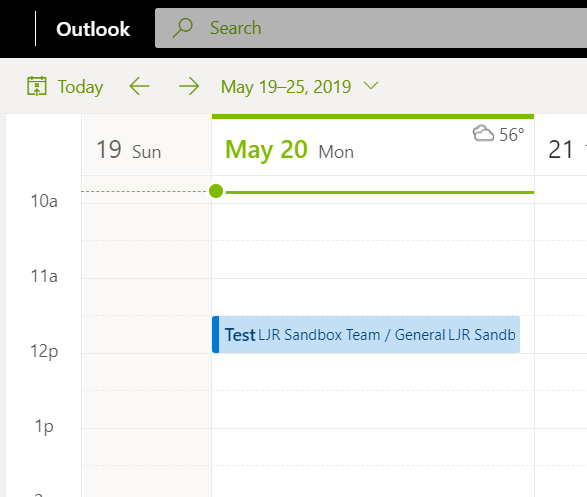This screenshot has height=497, width=587.
Task: Click the search magnifier icon
Action: point(182,28)
